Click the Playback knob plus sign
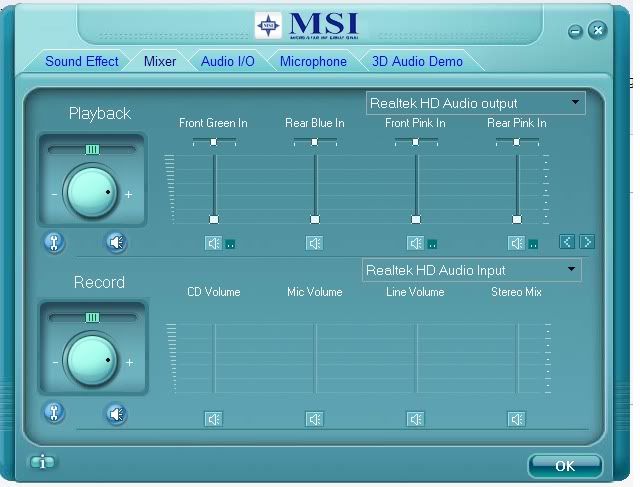The height and width of the screenshot is (487, 640). [x=129, y=195]
